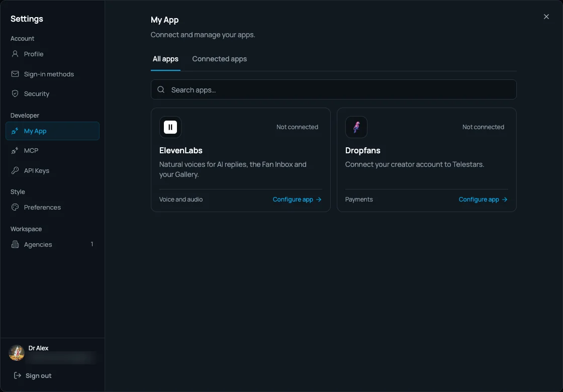The height and width of the screenshot is (392, 563).
Task: Open the API Keys section
Action: coord(52,170)
